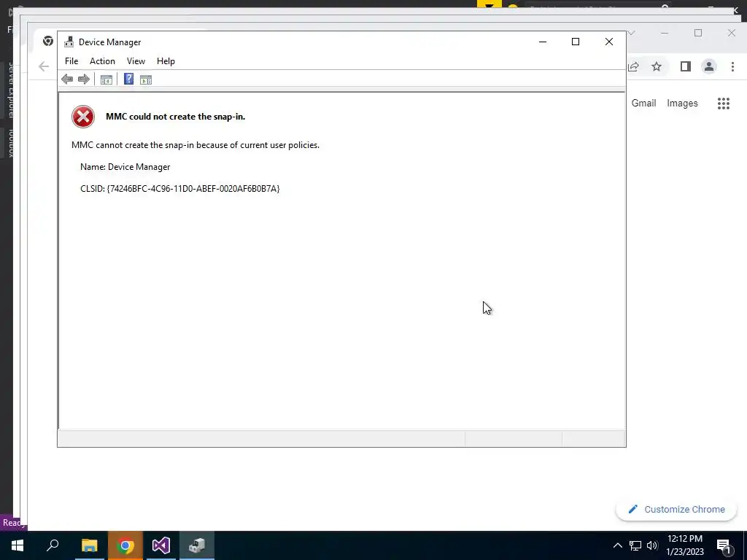The image size is (747, 560).
Task: Open the File menu in Device Manager
Action: pos(71,61)
